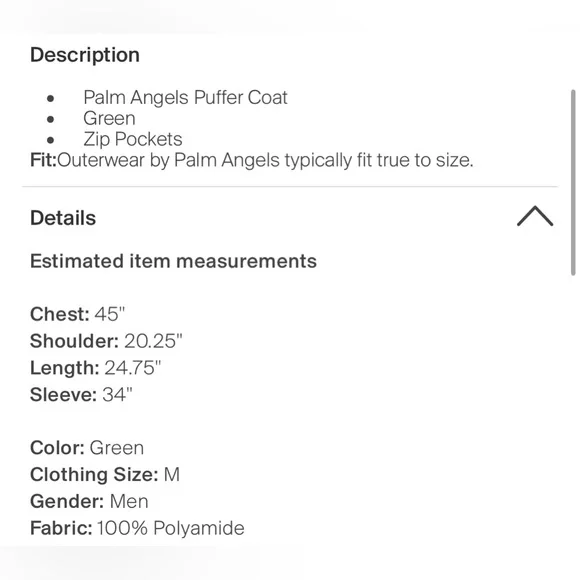Select the Clothing Size: M line
The width and height of the screenshot is (580, 580).
(x=105, y=475)
